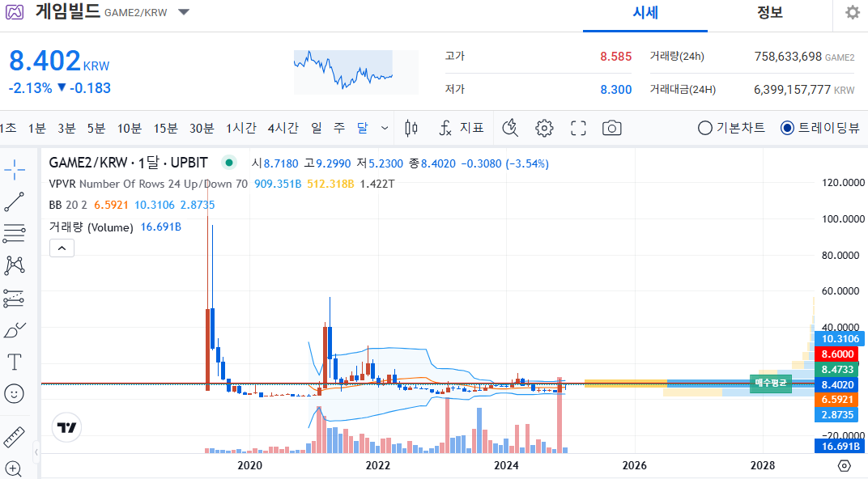This screenshot has height=479, width=868.
Task: Click the 거래량 (Volume) indicator label
Action: pos(91,227)
